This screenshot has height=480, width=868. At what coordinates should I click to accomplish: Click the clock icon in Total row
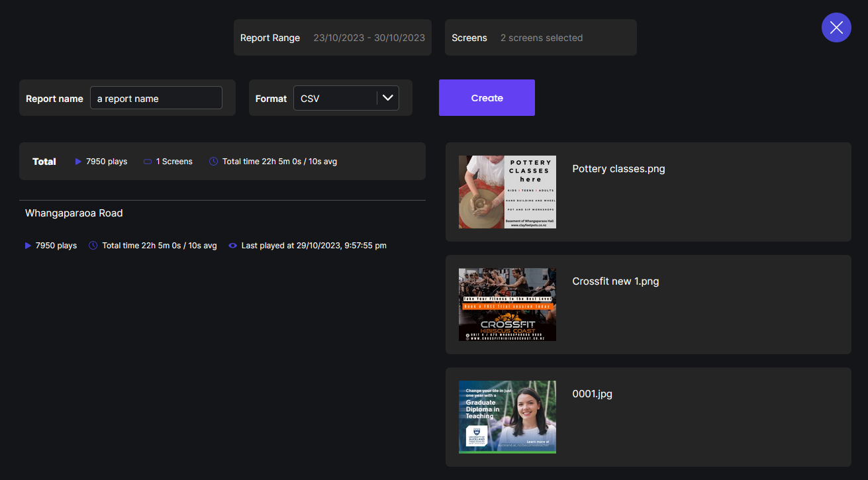coord(213,162)
